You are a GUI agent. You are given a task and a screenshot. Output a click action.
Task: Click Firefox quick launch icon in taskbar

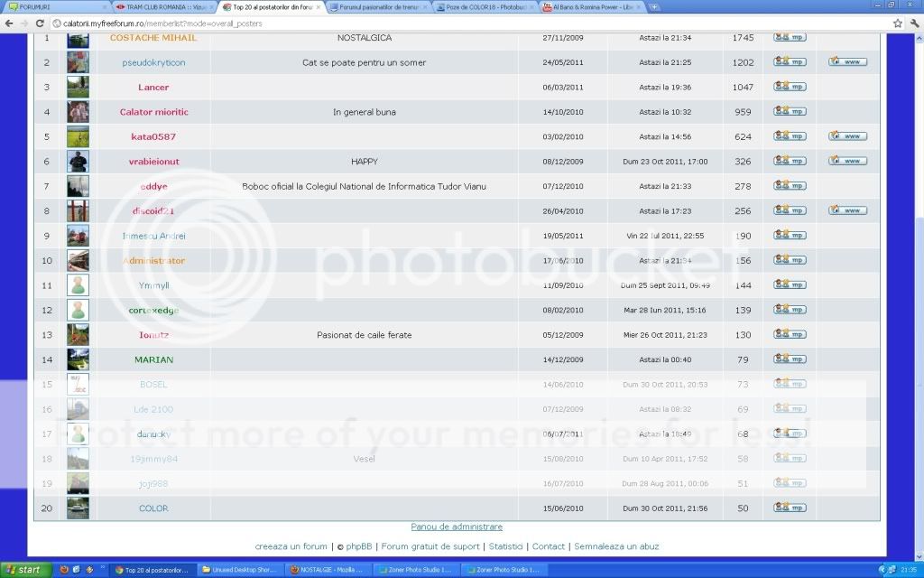[x=64, y=569]
